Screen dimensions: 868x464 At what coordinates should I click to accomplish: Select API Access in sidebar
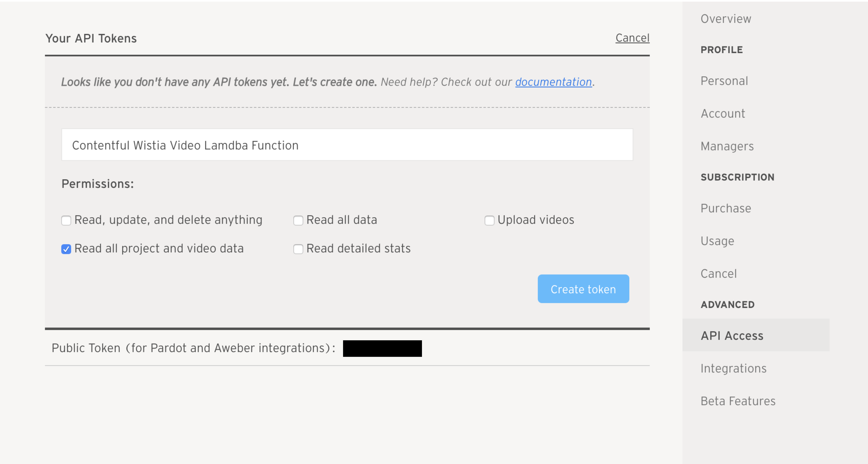732,335
